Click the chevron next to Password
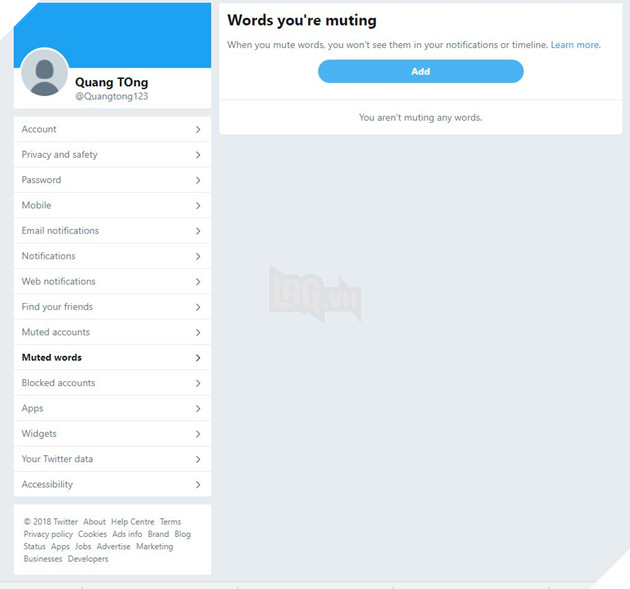The width and height of the screenshot is (630, 589). click(198, 180)
